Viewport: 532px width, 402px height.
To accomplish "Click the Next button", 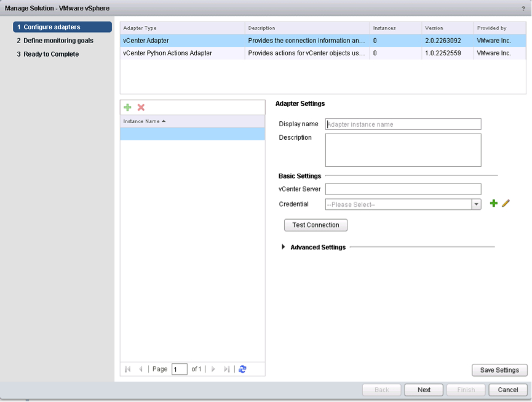I will coord(424,390).
